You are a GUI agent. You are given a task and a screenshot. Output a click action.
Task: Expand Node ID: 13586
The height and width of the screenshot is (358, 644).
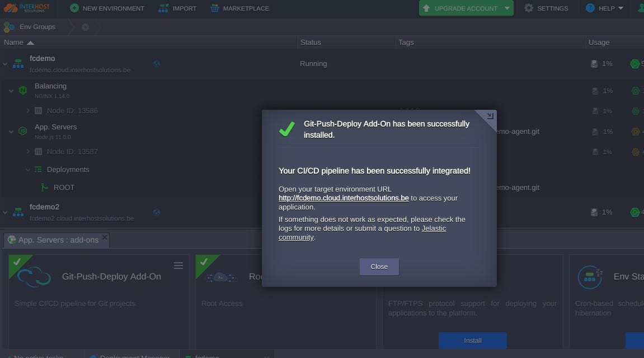pos(28,110)
